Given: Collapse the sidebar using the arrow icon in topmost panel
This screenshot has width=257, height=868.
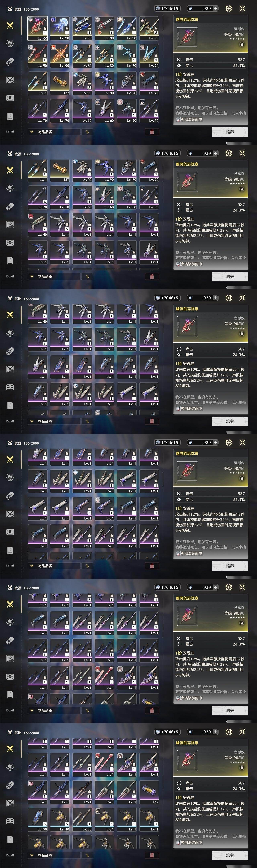Looking at the screenshot, I should click(x=10, y=132).
